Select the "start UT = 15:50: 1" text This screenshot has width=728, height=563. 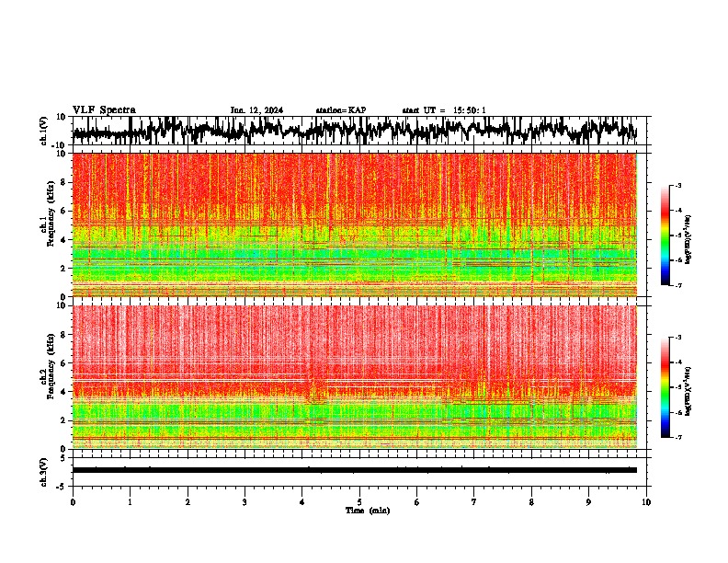(444, 110)
